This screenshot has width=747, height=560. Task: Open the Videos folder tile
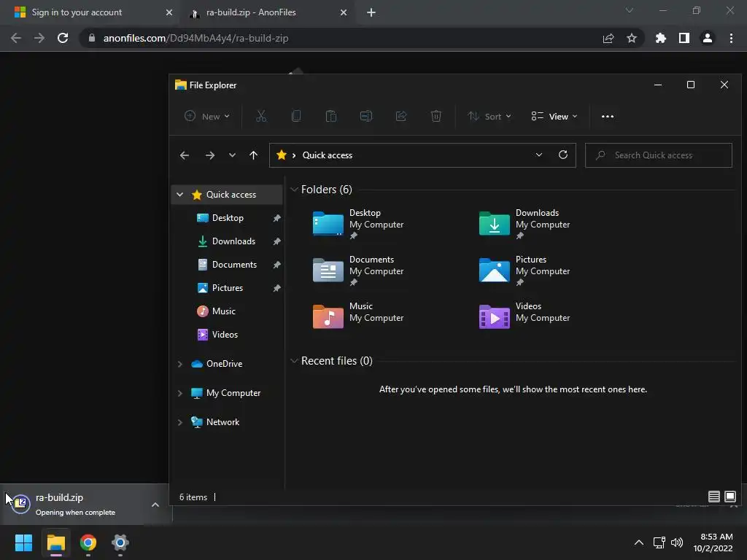[524, 316]
